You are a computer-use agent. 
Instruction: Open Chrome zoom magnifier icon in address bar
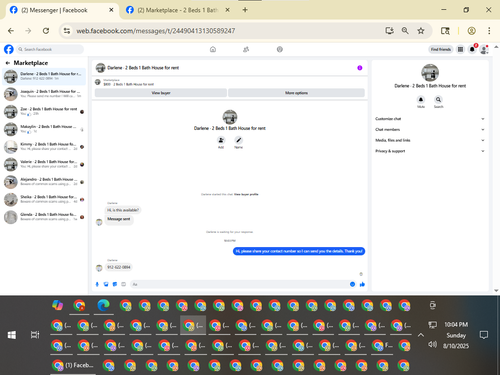405,31
